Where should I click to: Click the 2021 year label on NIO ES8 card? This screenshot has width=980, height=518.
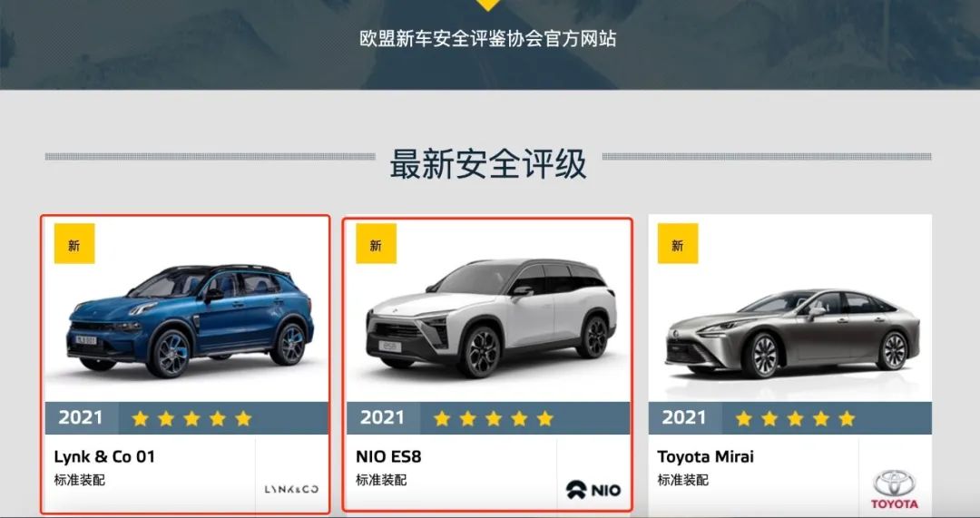click(x=382, y=418)
